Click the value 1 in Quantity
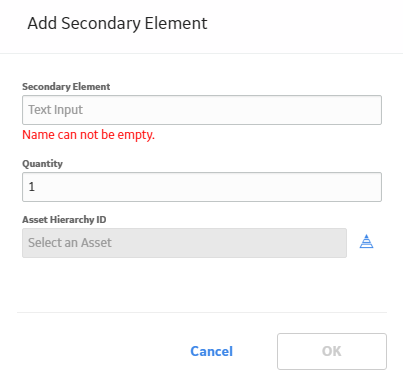The width and height of the screenshot is (403, 380). click(32, 187)
